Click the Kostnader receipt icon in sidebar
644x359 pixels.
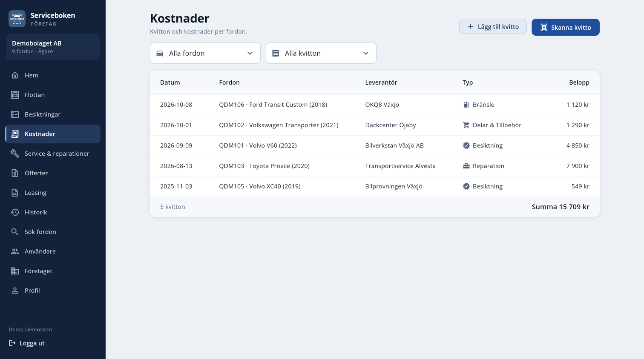click(15, 134)
